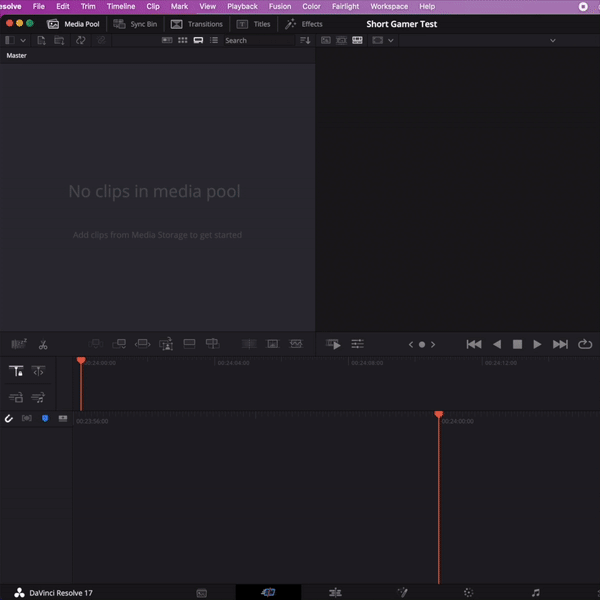Image resolution: width=600 pixels, height=600 pixels.
Task: Play the timeline forward
Action: (x=537, y=344)
